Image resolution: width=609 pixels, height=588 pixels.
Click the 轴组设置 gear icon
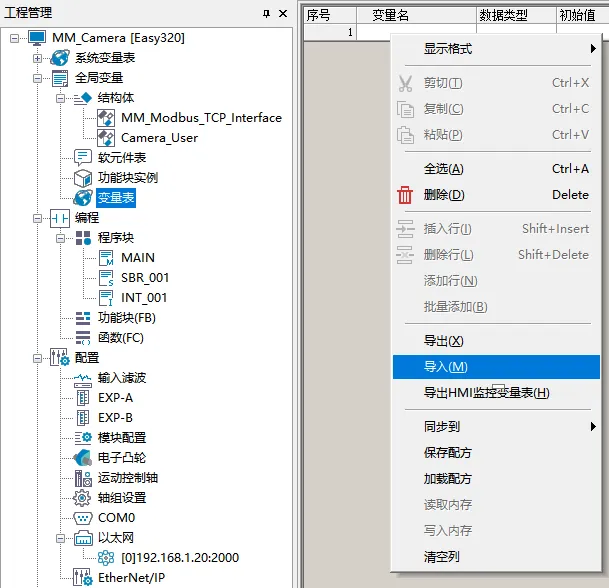pyautogui.click(x=82, y=498)
